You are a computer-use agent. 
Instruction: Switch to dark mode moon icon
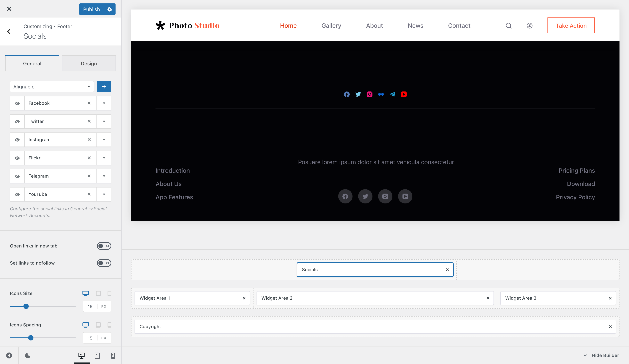pyautogui.click(x=28, y=355)
